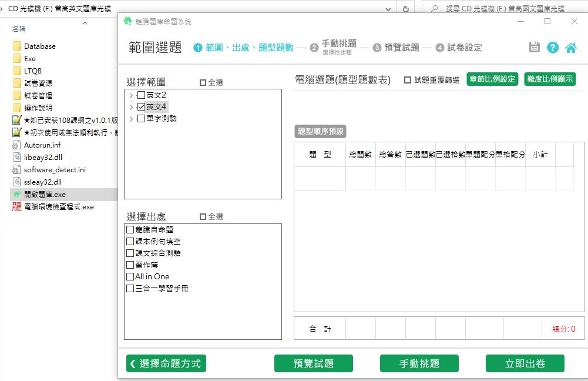Go to home via house icon
588x381 pixels.
(570, 48)
